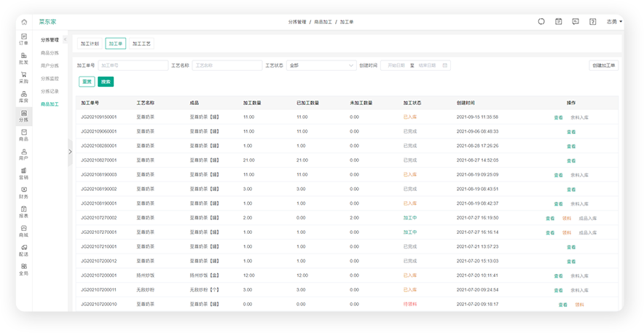Click the green 搜索 search button
Viewport: 644px width, 333px height.
[x=106, y=82]
